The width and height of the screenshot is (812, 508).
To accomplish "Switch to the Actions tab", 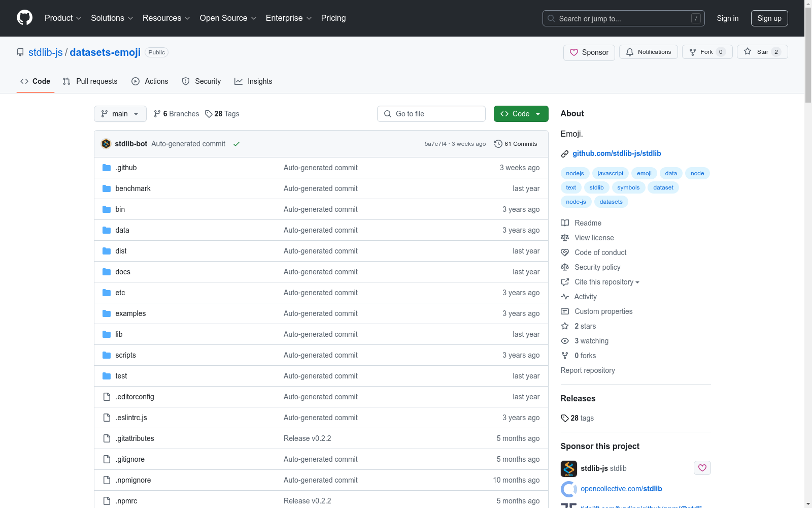I will 150,81.
